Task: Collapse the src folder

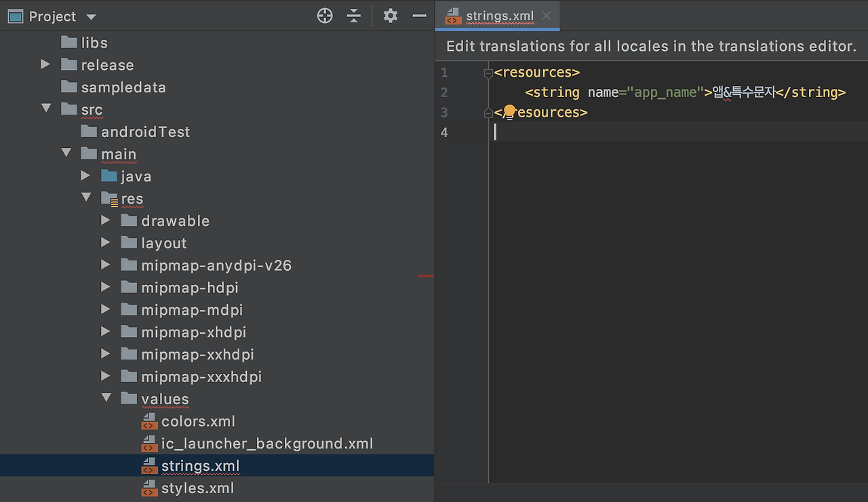Action: pyautogui.click(x=46, y=109)
